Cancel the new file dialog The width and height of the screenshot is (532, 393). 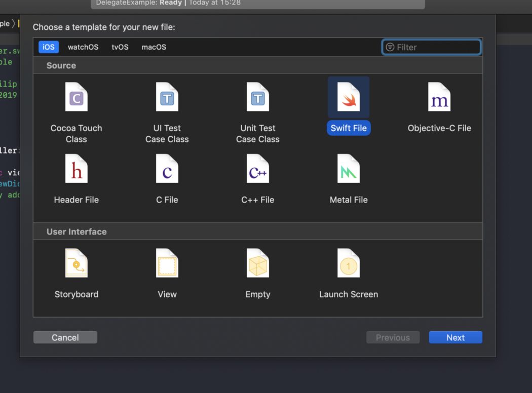coord(65,337)
